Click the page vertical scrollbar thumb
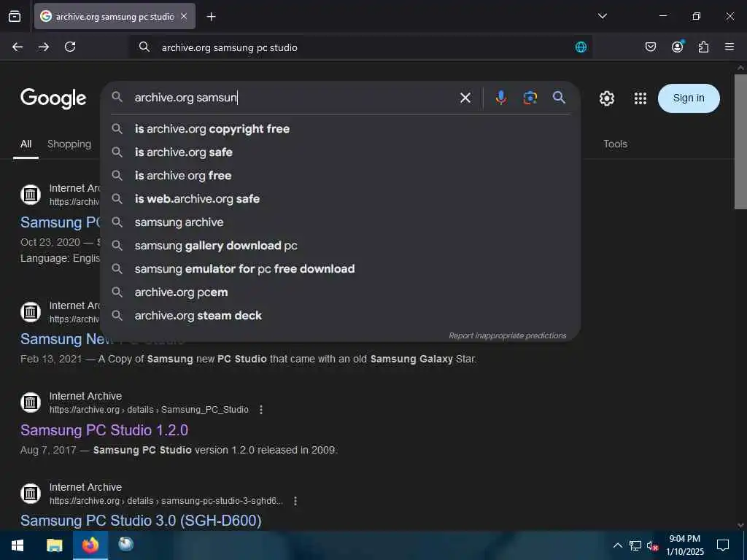The width and height of the screenshot is (747, 560). tap(740, 141)
